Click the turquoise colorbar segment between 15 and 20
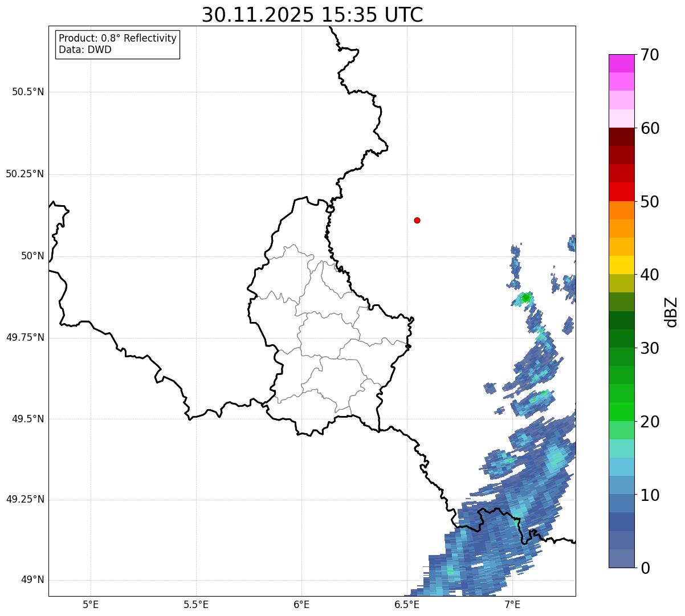 pyautogui.click(x=621, y=448)
